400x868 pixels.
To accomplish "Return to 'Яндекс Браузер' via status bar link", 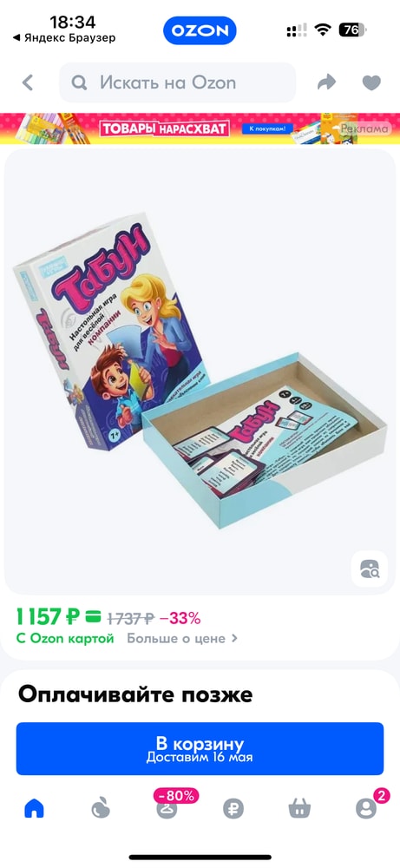I will pyautogui.click(x=64, y=37).
